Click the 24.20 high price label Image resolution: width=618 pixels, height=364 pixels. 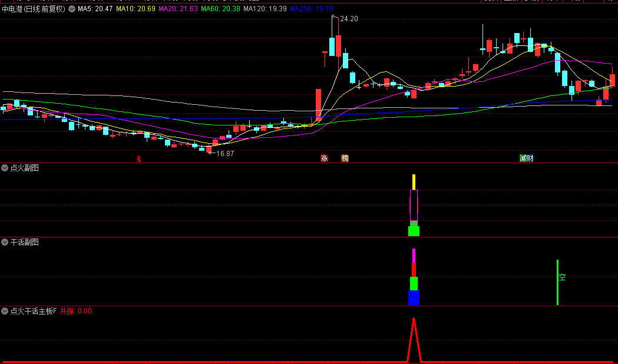tap(349, 18)
